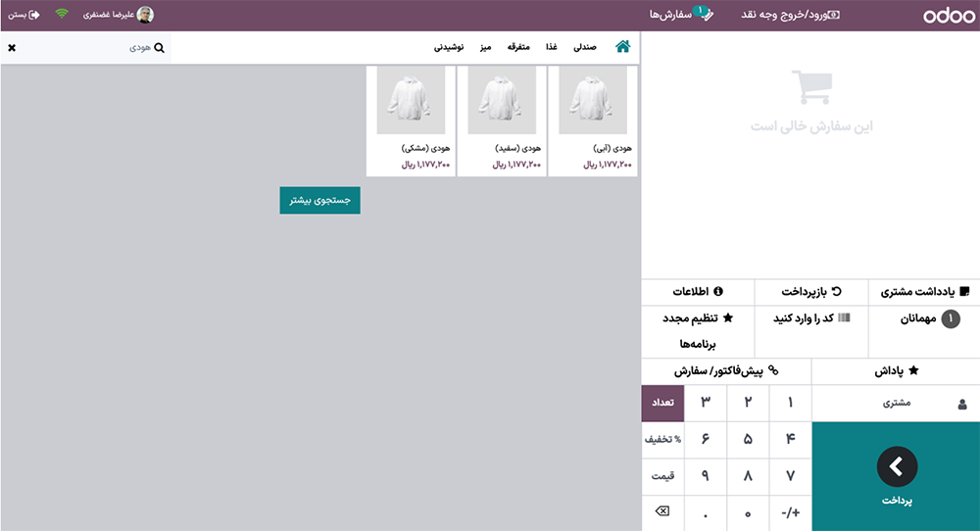Open orders ticket icon in top bar

click(x=703, y=15)
